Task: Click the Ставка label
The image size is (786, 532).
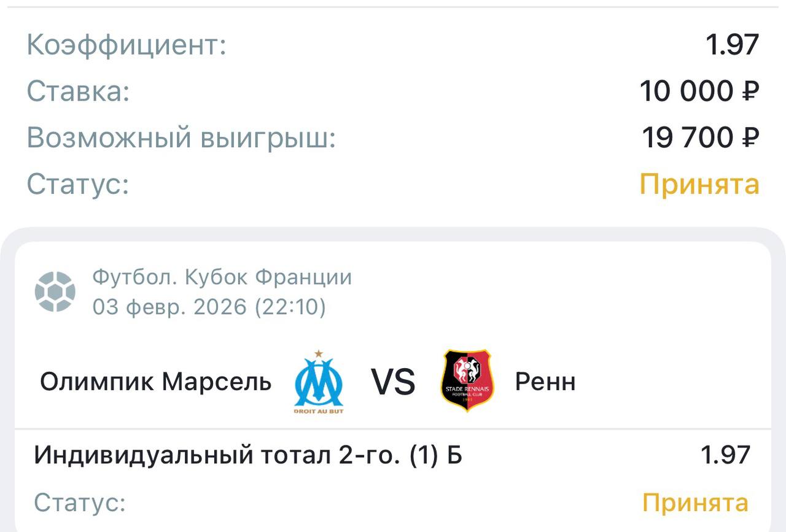Action: click(x=79, y=92)
